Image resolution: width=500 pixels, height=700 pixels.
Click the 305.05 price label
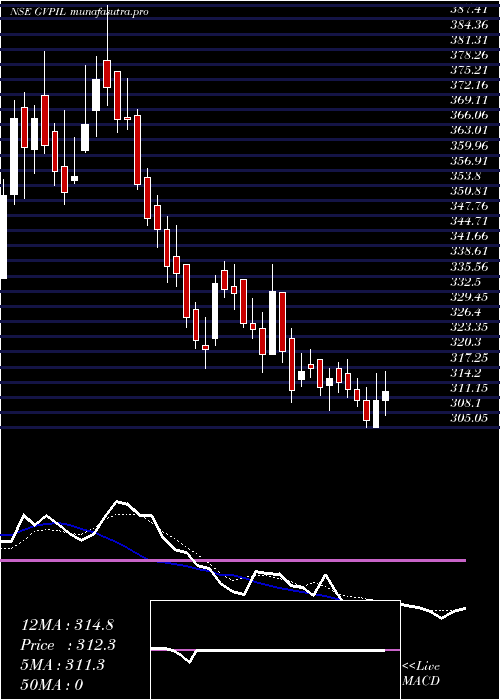467,419
